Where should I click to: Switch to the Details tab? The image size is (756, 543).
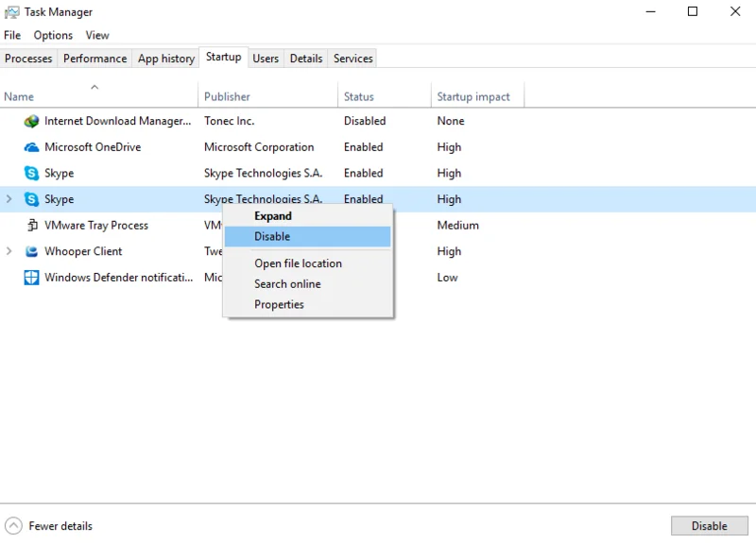click(x=306, y=59)
